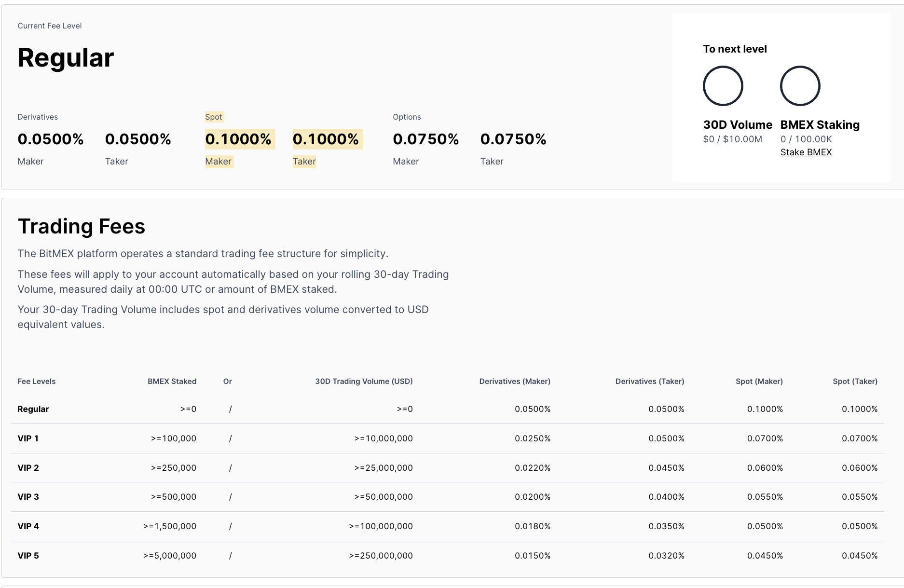Open the Stake BMEX link

point(806,152)
